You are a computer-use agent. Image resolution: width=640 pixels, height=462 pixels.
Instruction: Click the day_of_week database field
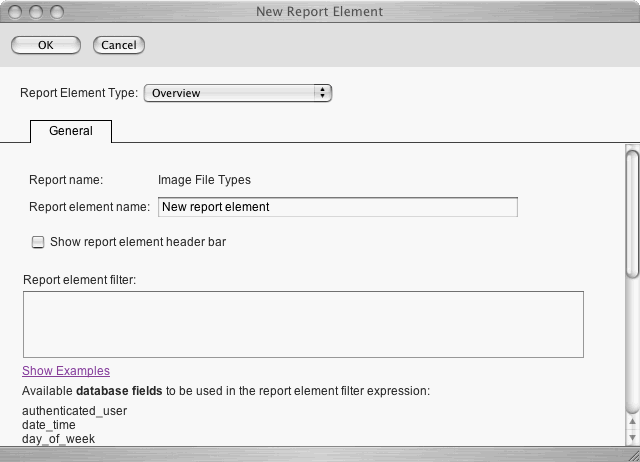(60, 439)
